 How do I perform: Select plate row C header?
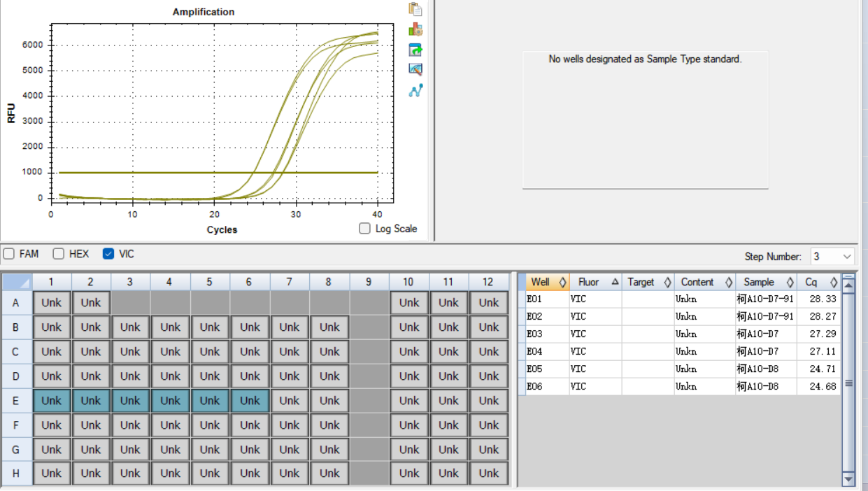17,352
